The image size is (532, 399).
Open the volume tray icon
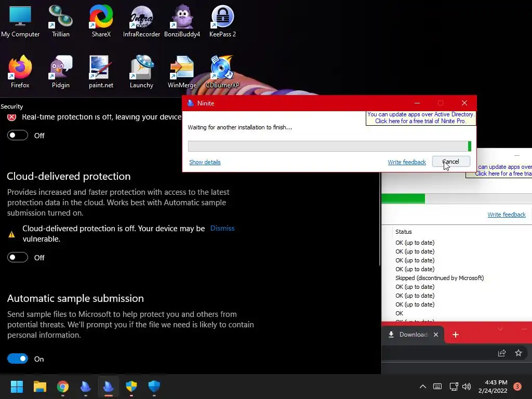pos(467,386)
